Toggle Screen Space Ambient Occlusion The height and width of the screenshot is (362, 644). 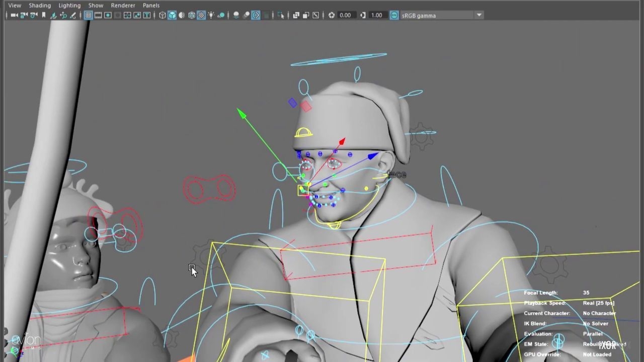coord(236,15)
